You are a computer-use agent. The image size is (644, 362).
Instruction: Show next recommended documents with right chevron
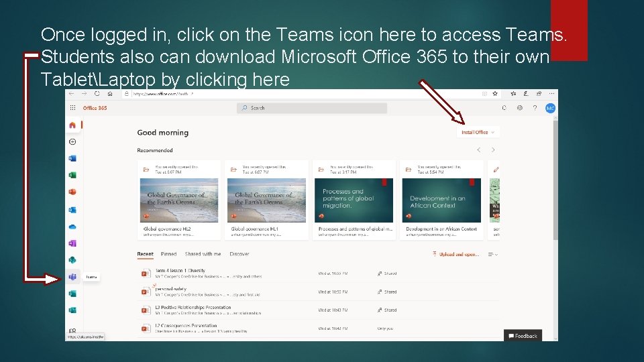click(x=493, y=149)
